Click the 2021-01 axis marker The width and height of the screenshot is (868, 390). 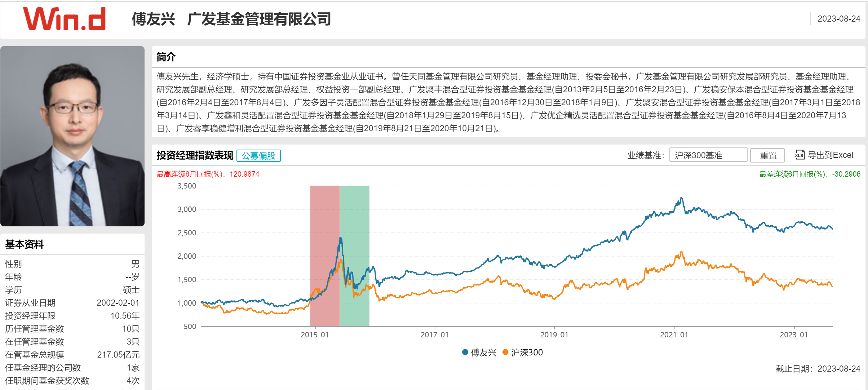(x=674, y=334)
